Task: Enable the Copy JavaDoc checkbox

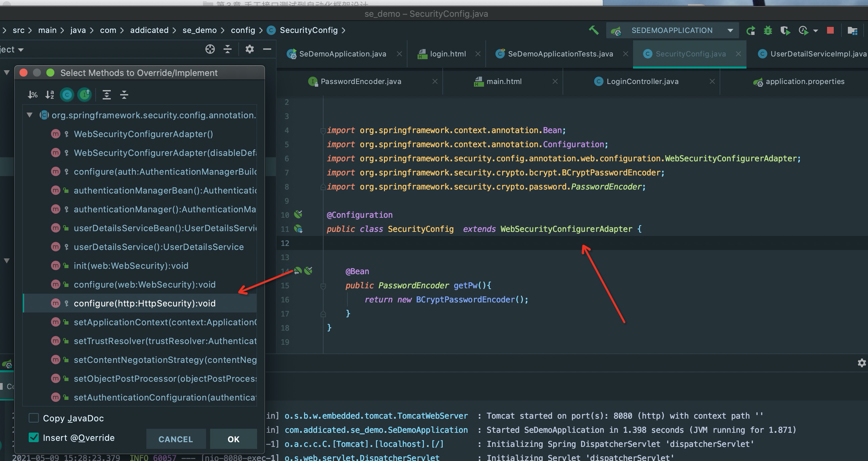Action: point(34,418)
